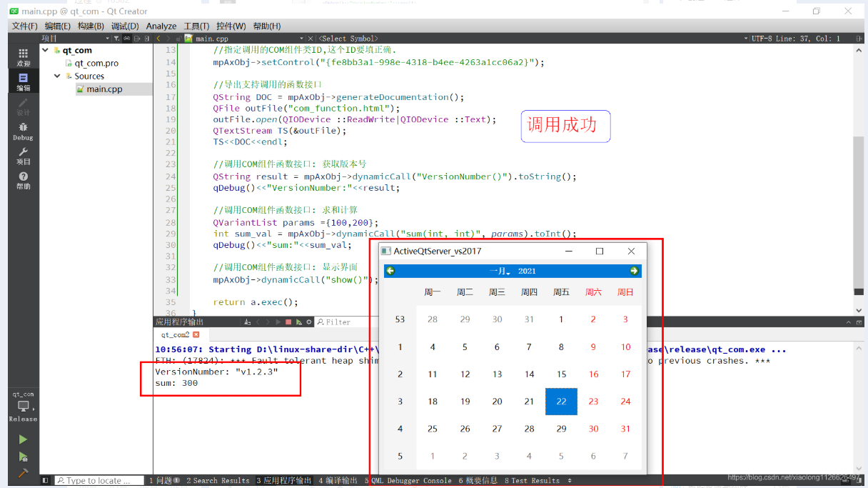Close the qt_com2 output tab

(197, 334)
